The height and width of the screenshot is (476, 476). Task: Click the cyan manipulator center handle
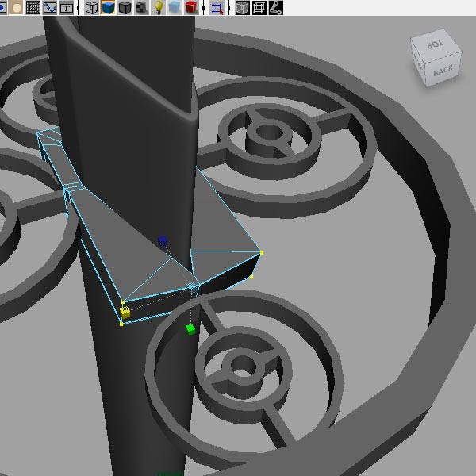click(191, 286)
